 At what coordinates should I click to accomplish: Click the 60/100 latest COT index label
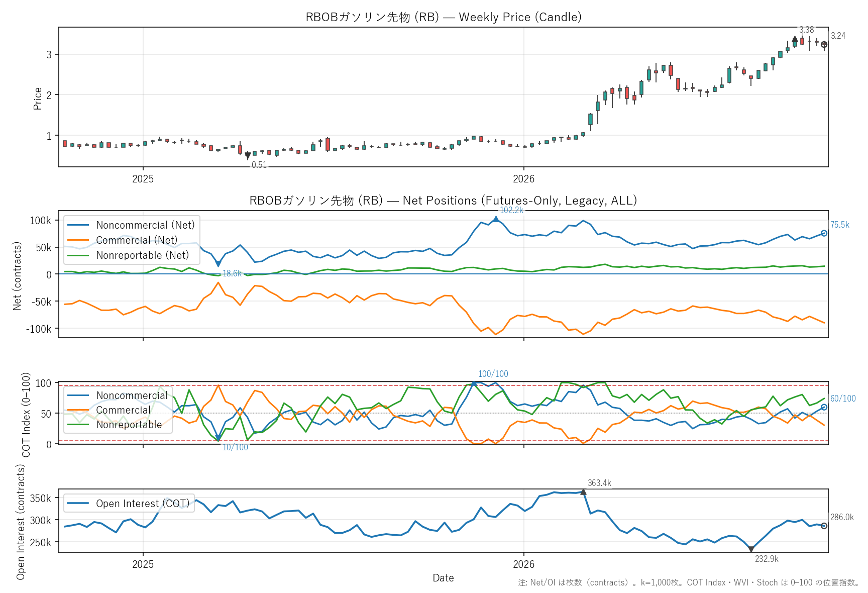[843, 399]
